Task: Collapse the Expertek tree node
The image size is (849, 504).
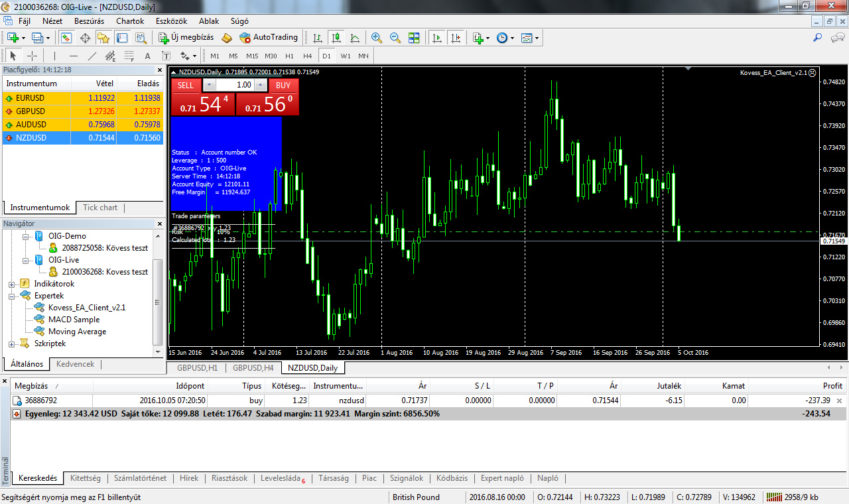Action: click(x=12, y=296)
